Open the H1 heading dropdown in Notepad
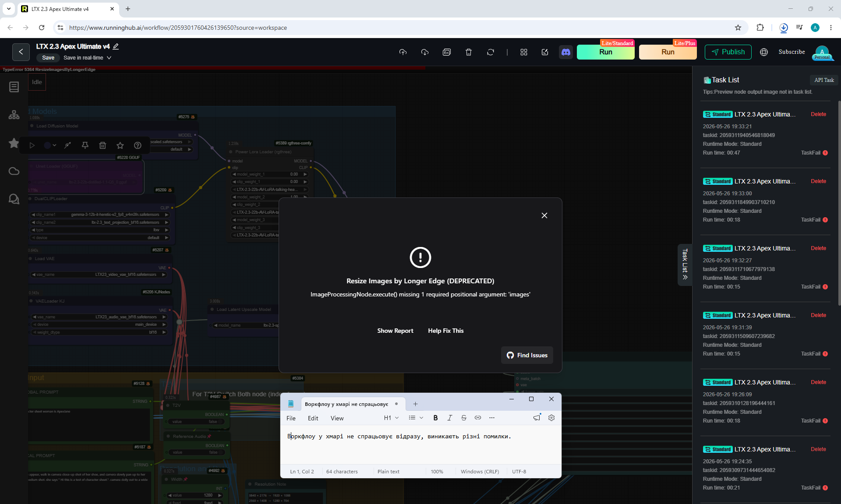This screenshot has width=841, height=504. pyautogui.click(x=391, y=418)
